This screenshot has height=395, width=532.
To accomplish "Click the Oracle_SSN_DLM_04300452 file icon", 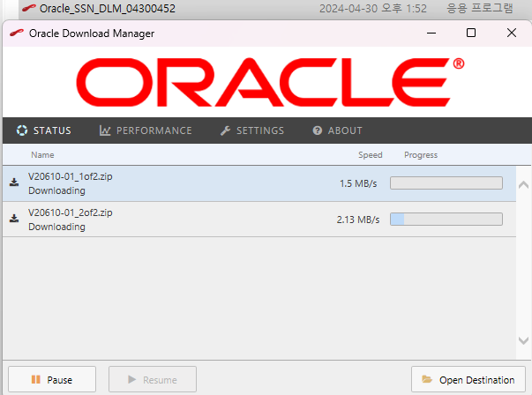I will point(29,8).
